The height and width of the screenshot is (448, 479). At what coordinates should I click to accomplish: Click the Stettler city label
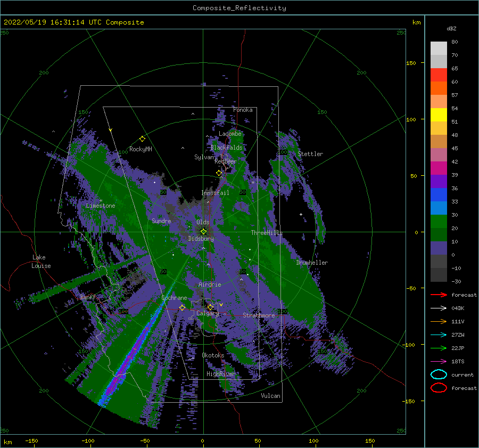click(310, 154)
